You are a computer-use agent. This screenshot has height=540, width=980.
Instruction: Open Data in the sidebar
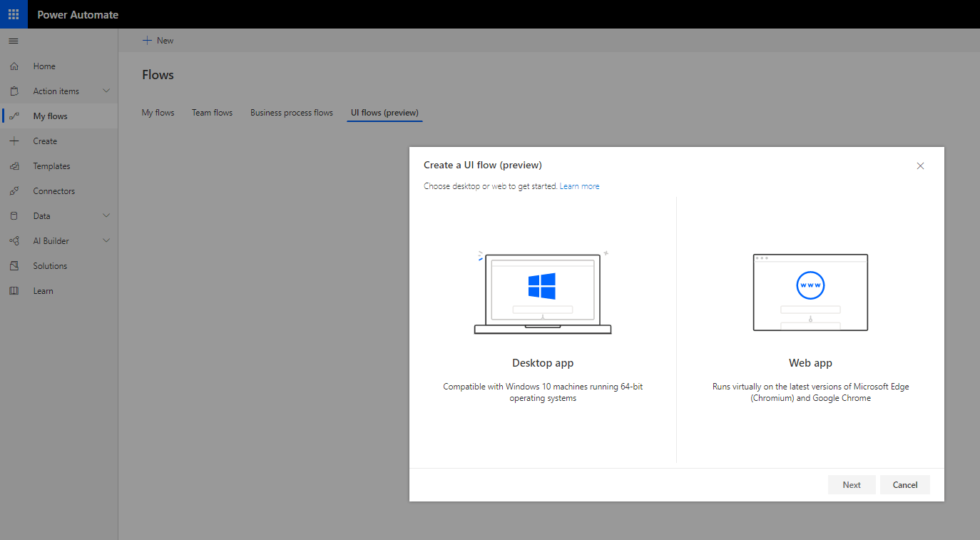[x=42, y=216]
